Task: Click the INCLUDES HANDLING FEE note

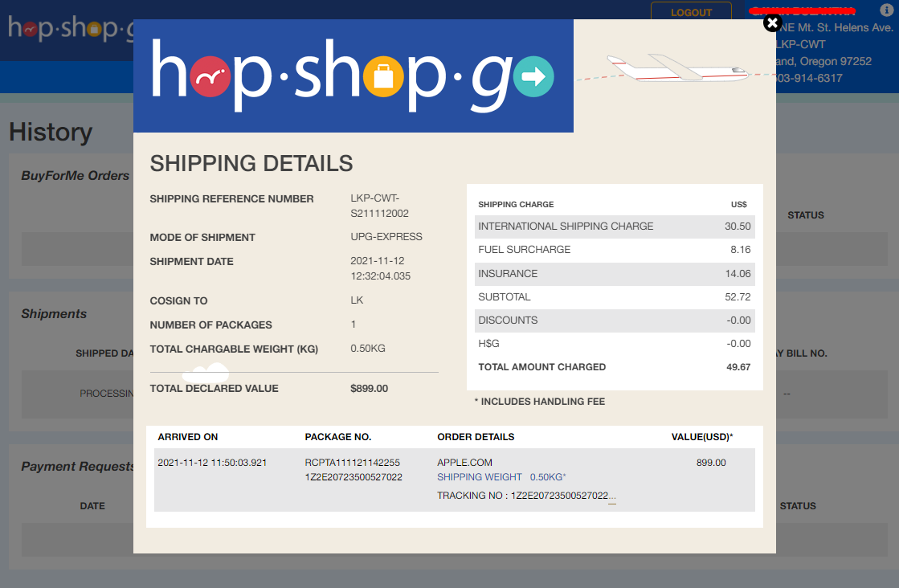Action: [x=540, y=402]
